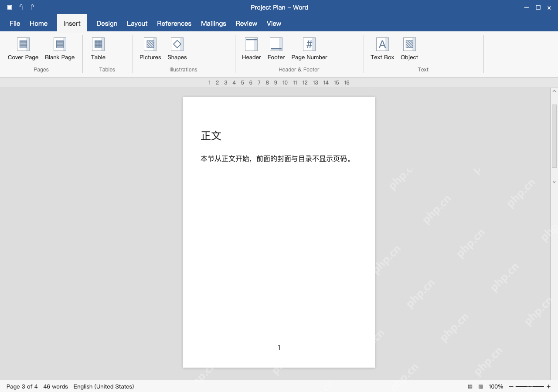Add a Footer to the page

(276, 49)
